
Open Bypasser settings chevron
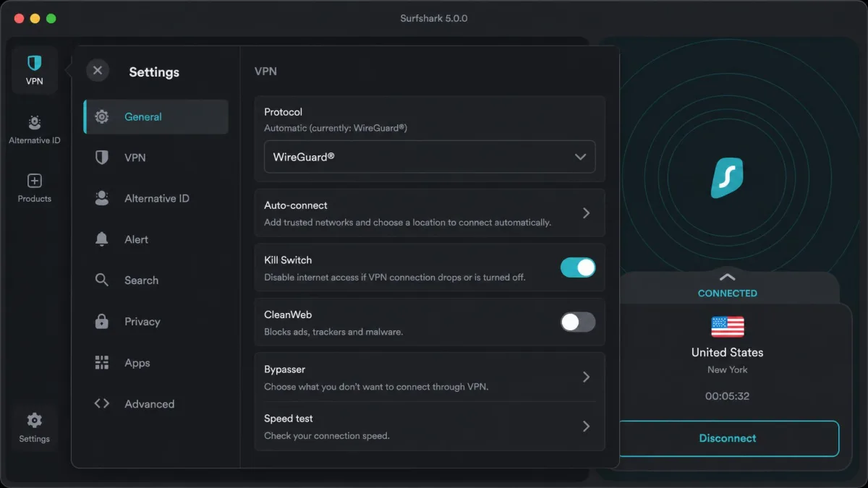(x=586, y=377)
